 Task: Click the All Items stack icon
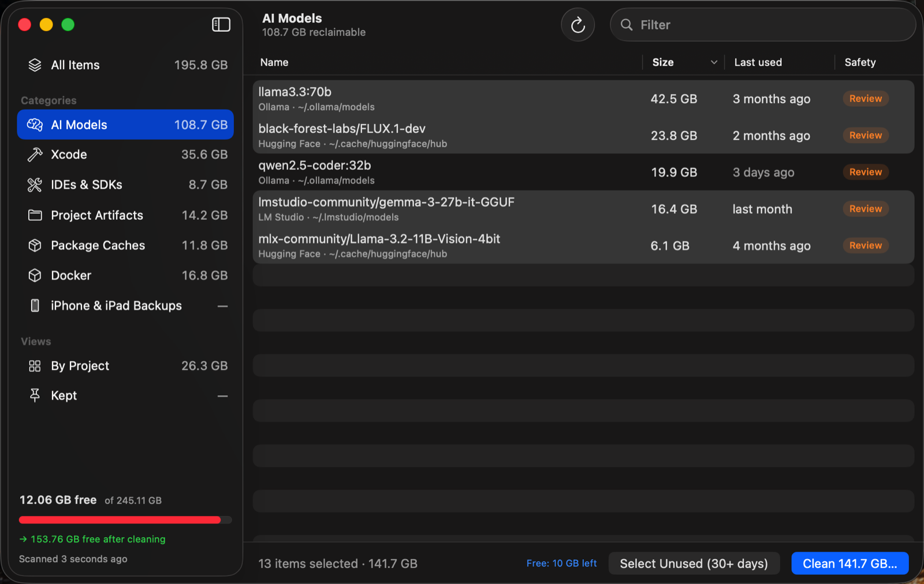click(x=35, y=65)
